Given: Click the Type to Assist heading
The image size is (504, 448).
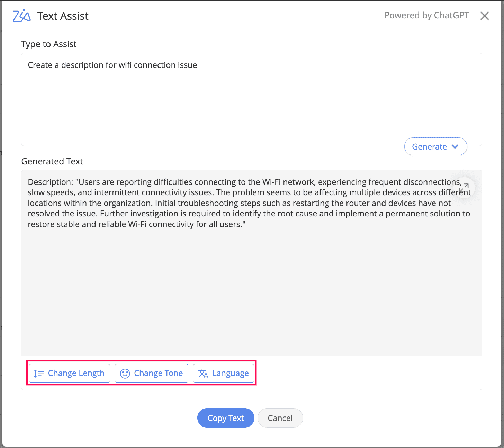Looking at the screenshot, I should [x=49, y=44].
